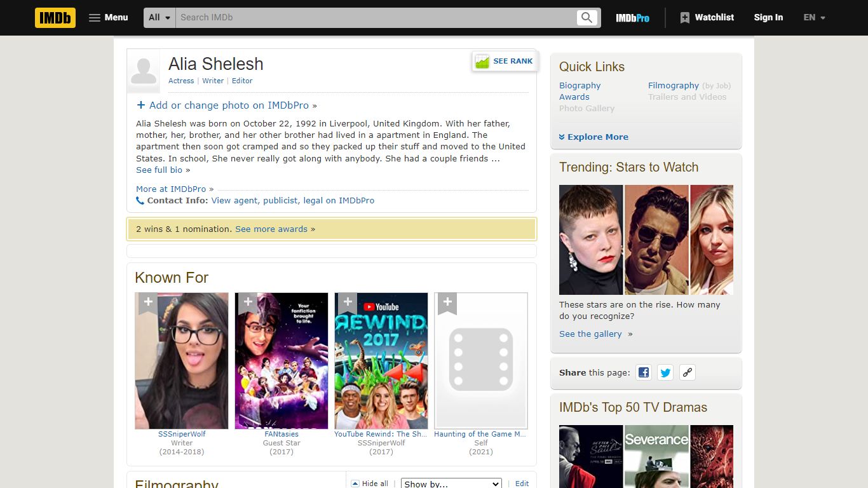Open the Watchlist
Screen dimensions: 868x488
(707, 18)
